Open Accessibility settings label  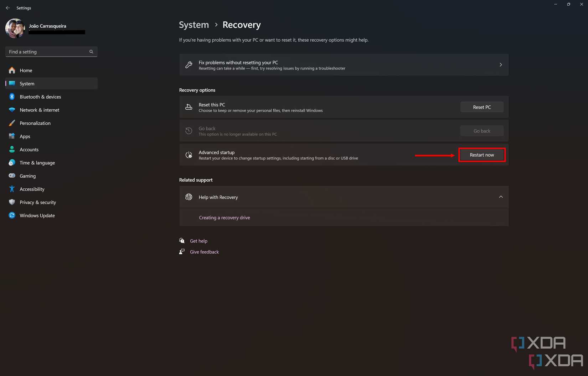coord(32,189)
